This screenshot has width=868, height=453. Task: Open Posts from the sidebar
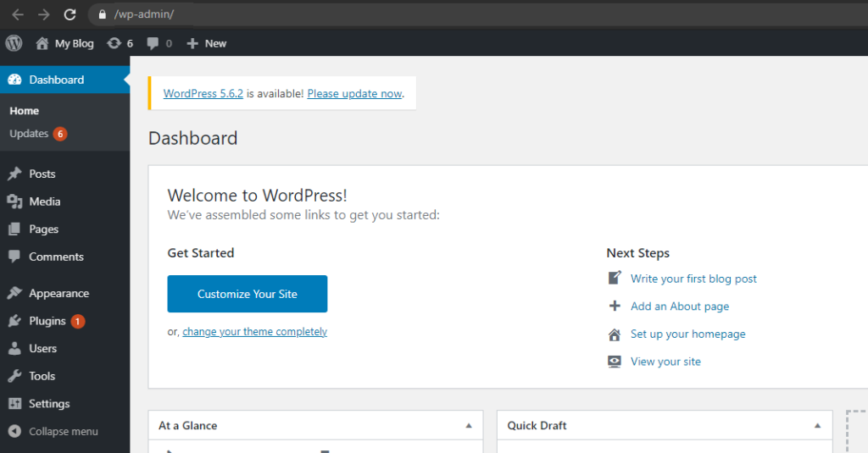point(42,174)
